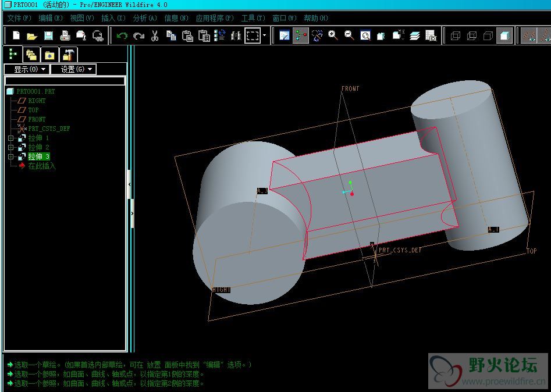
Task: Select RIGHT datum plane in tree
Action: point(37,101)
